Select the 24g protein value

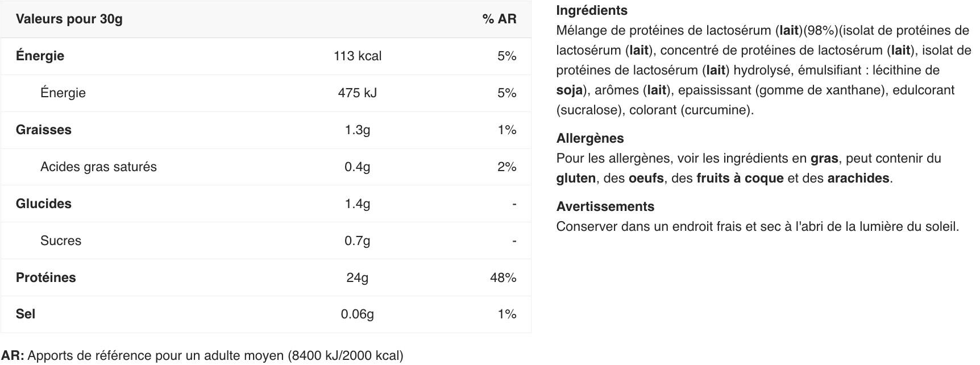357,277
